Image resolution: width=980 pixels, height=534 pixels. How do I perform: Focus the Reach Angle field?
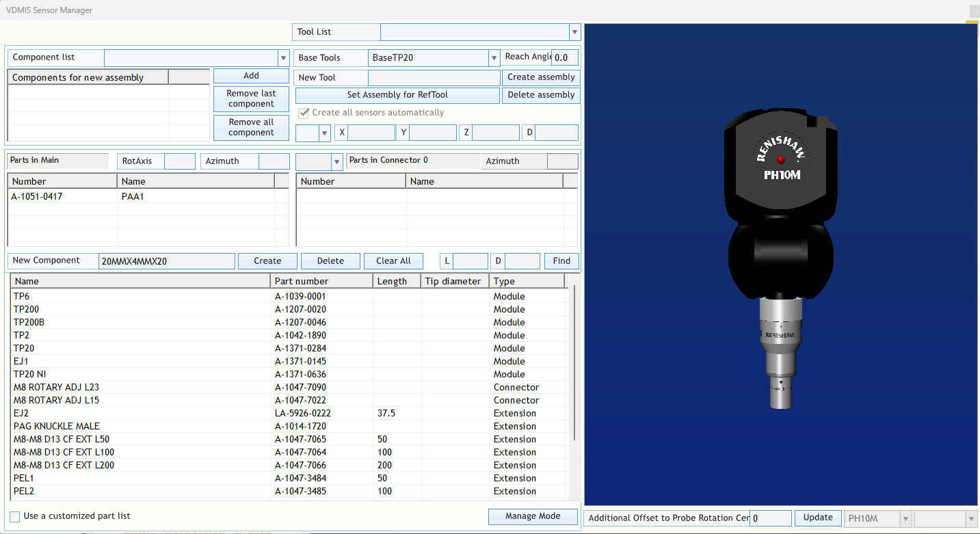coord(565,58)
